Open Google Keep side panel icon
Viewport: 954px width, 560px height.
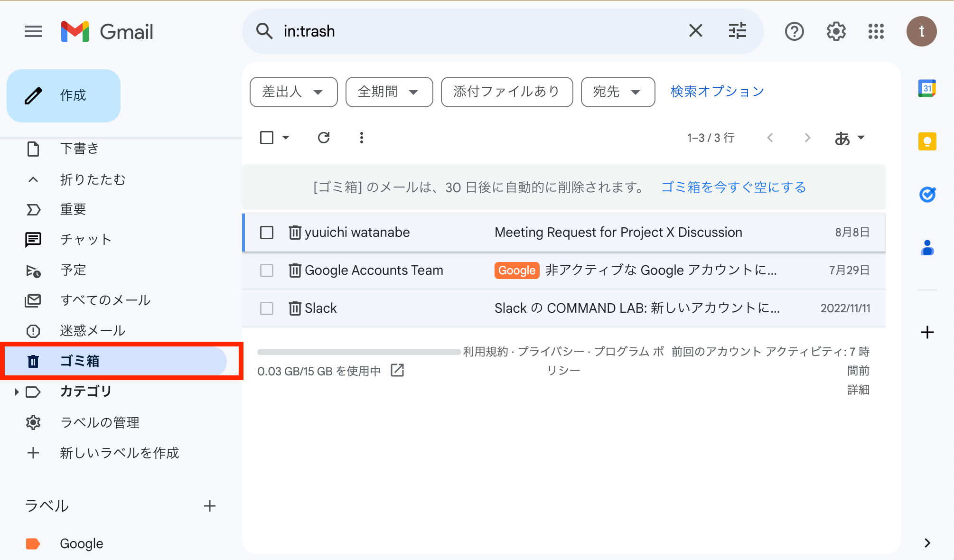tap(927, 141)
